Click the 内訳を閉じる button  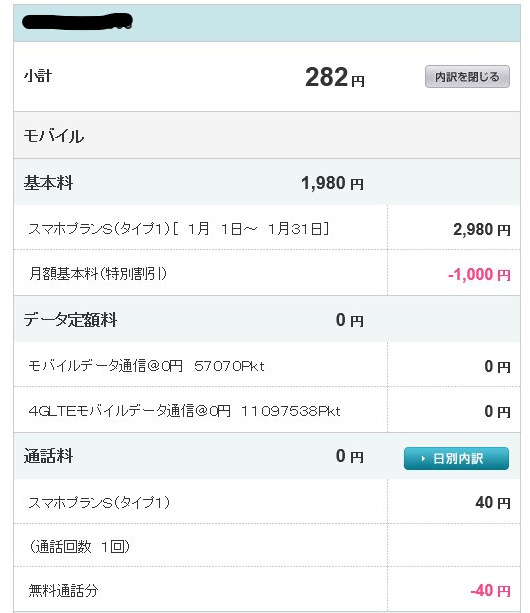467,77
